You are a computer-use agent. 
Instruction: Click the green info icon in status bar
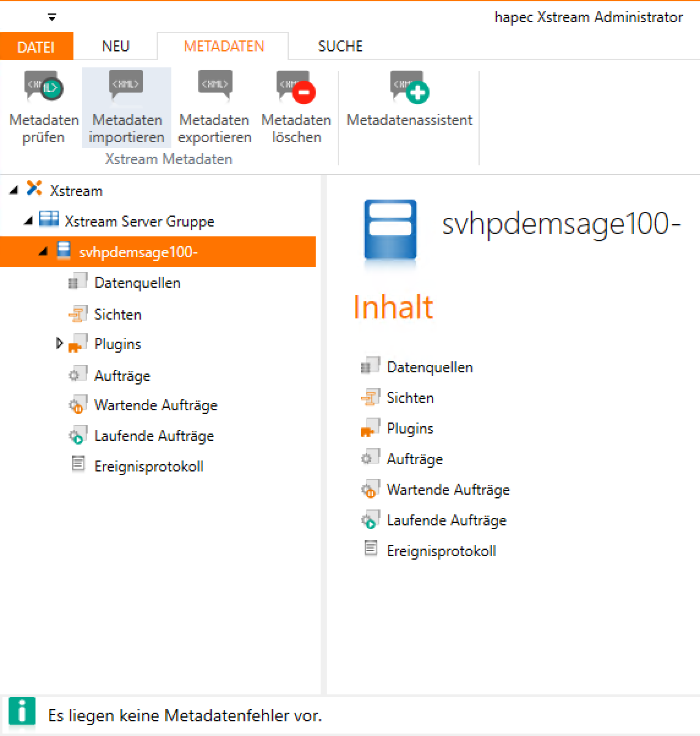(x=23, y=713)
